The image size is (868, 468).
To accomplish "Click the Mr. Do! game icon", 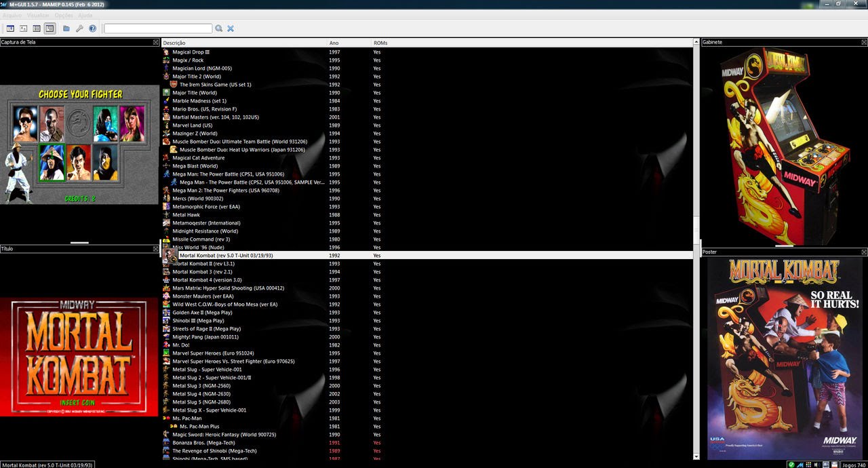I will point(166,345).
